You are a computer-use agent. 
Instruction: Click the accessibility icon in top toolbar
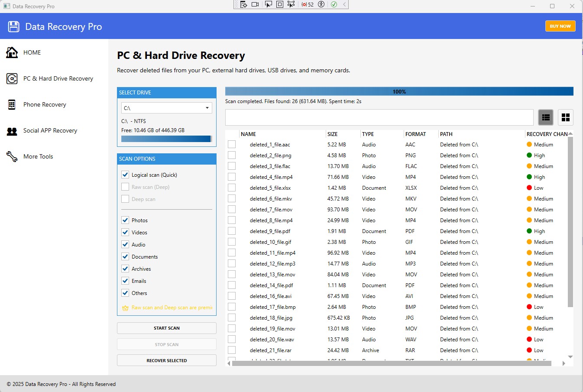click(x=321, y=4)
